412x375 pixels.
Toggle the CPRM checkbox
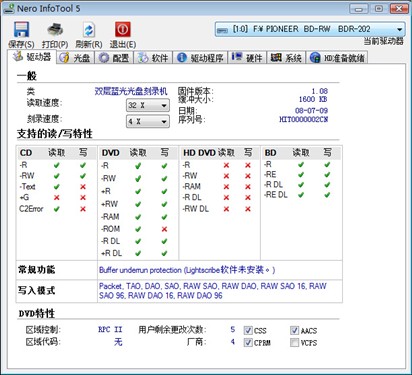(248, 342)
